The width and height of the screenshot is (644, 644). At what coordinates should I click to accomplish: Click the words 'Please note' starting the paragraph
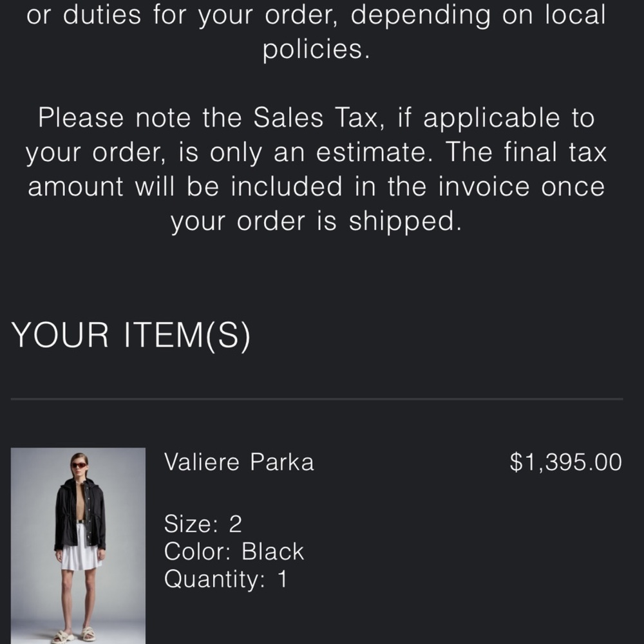[x=115, y=118]
